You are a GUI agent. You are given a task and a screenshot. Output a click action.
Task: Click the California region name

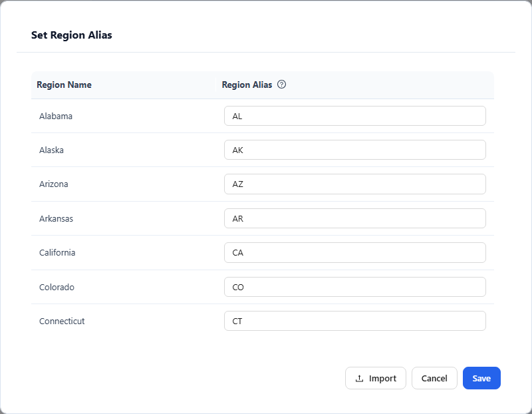click(57, 253)
